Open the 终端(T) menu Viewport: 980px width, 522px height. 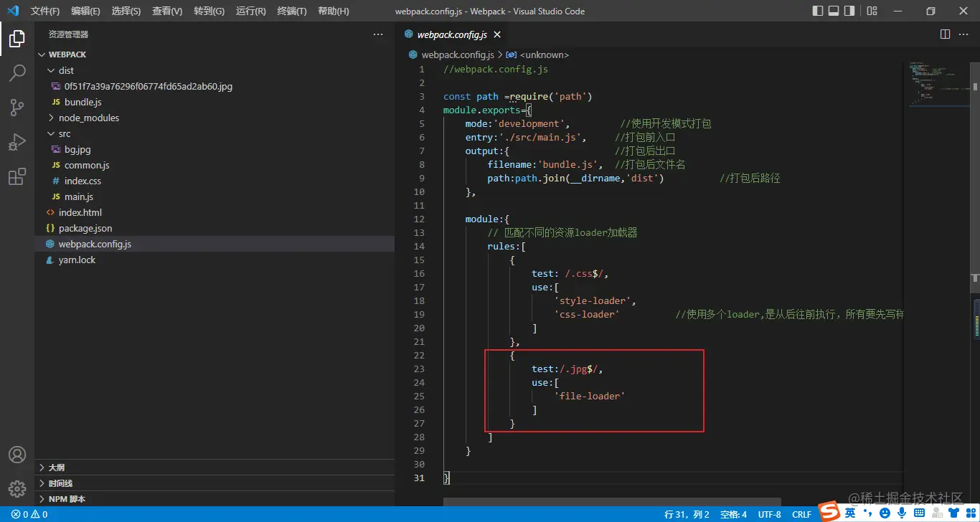(x=291, y=11)
